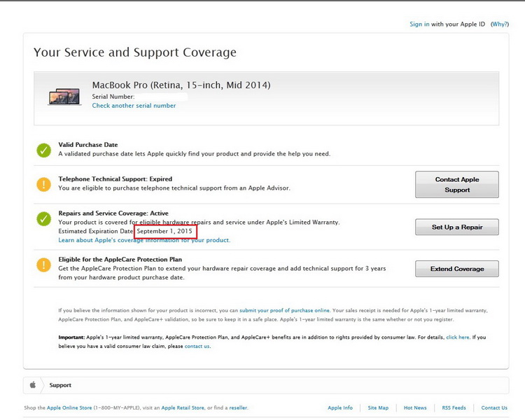This screenshot has width=525, height=420.
Task: Click the submit your proof of purchase online link
Action: (284, 309)
